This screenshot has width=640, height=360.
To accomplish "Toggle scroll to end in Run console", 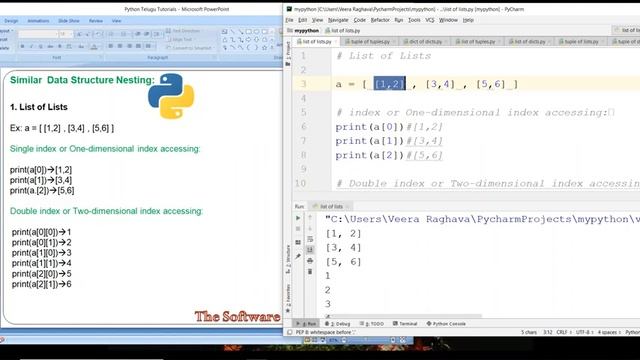I will click(x=310, y=249).
